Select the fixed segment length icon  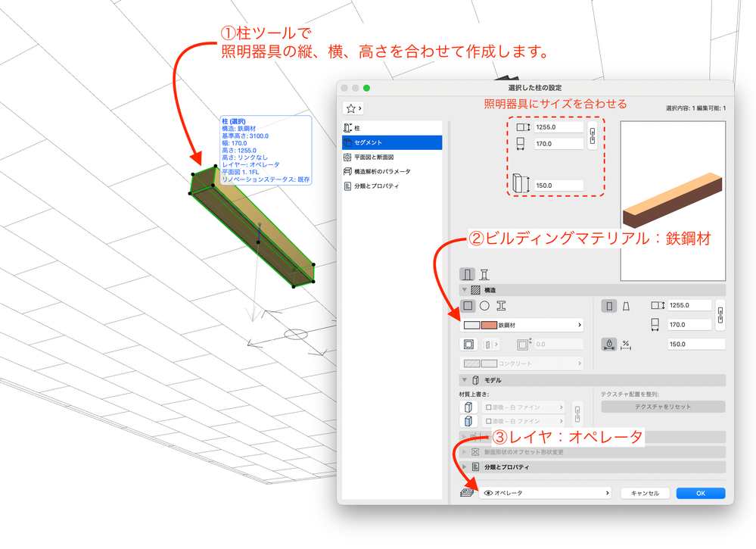609,345
